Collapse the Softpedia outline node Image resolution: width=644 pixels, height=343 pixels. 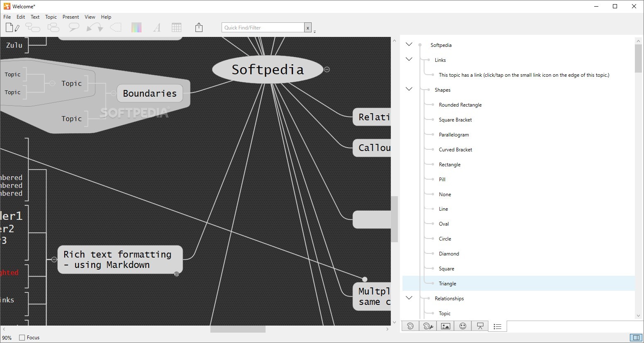[409, 44]
